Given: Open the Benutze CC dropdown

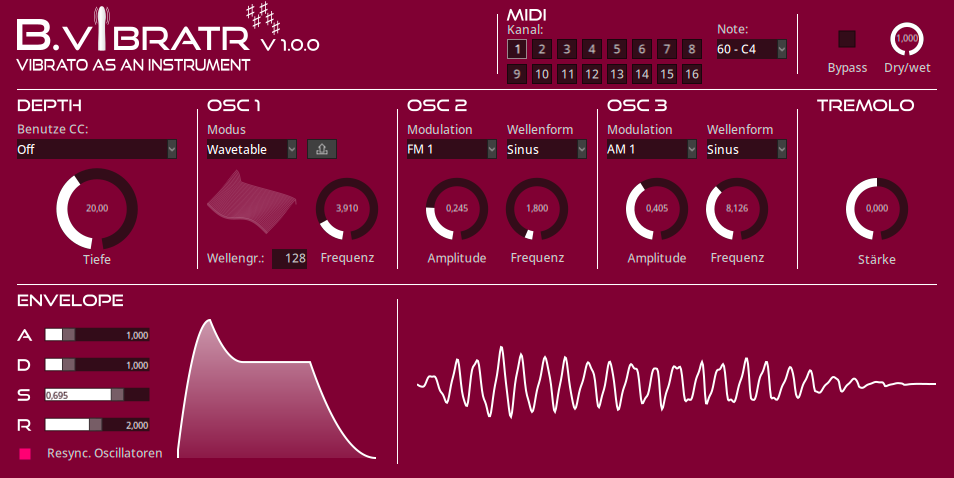Looking at the screenshot, I should [97, 149].
